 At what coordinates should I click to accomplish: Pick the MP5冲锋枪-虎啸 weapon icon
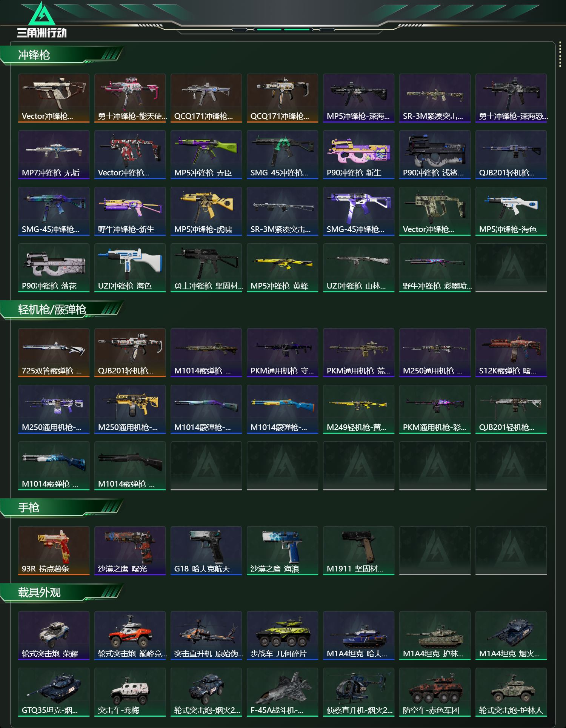tap(206, 211)
